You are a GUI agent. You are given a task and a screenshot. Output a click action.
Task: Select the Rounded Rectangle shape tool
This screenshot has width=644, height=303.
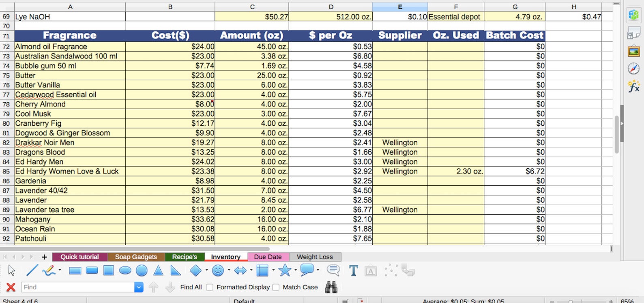click(x=92, y=271)
